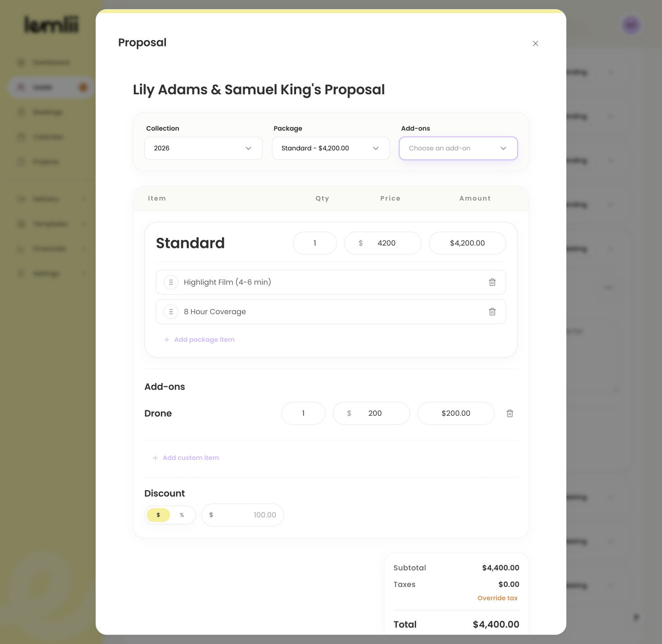The image size is (662, 644).
Task: Switch discount type to percent
Action: click(x=182, y=515)
